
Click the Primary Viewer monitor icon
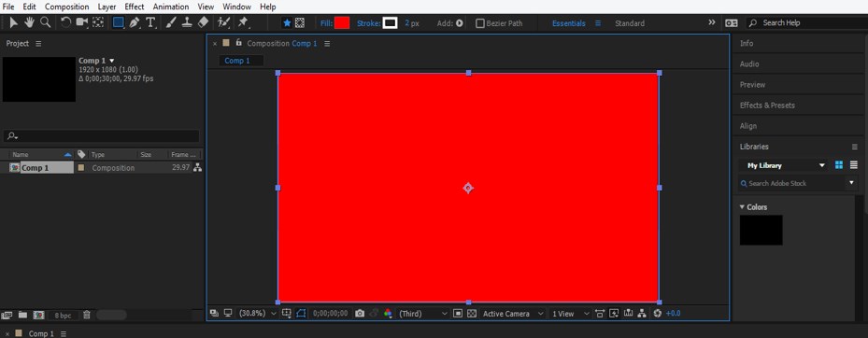tap(228, 313)
